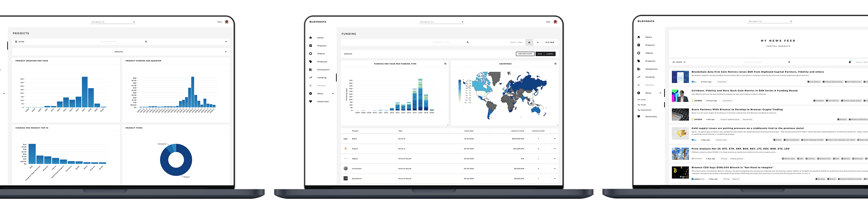
Task: Click the search magnifier icon on Projects screen
Action: pyautogui.click(x=146, y=42)
